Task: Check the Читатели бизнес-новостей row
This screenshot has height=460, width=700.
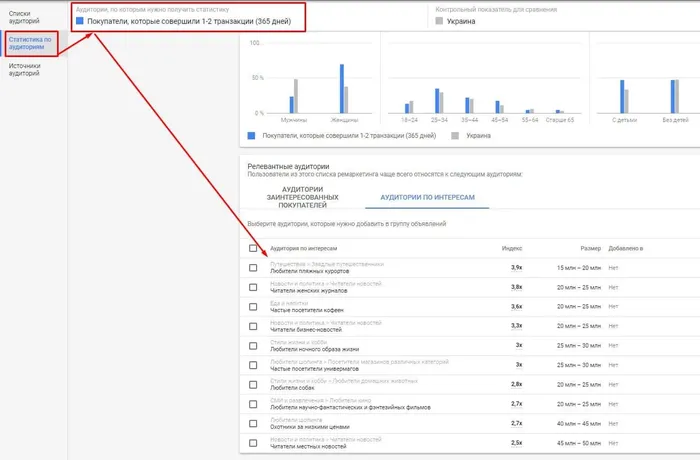Action: point(253,326)
